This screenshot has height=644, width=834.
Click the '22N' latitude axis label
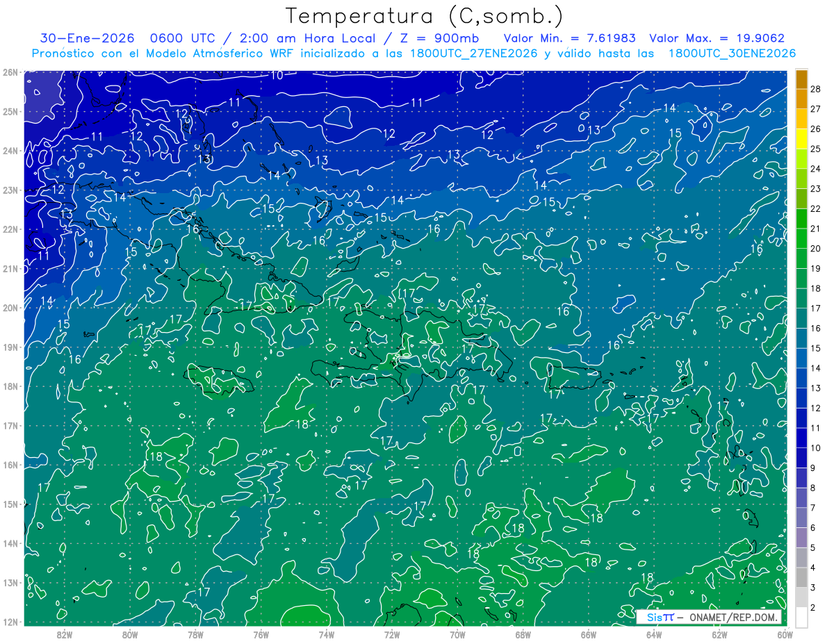[x=10, y=229]
